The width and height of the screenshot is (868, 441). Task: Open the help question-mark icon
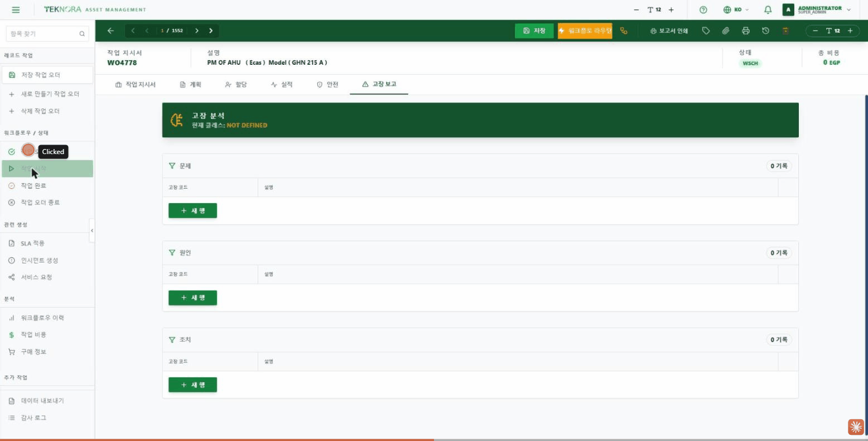coord(703,9)
